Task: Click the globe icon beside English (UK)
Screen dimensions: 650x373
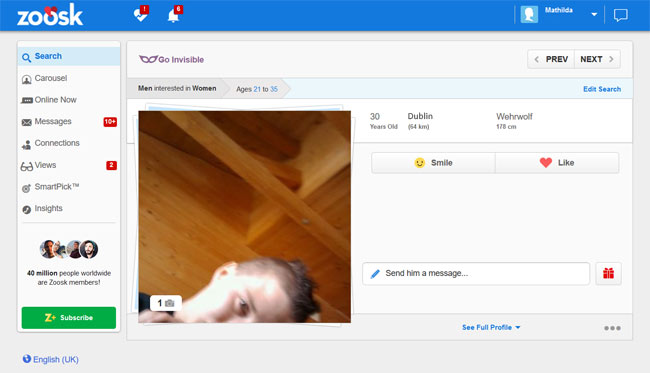Action: pyautogui.click(x=27, y=358)
